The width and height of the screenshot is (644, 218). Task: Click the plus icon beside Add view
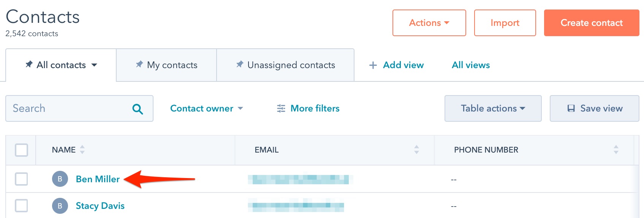373,65
